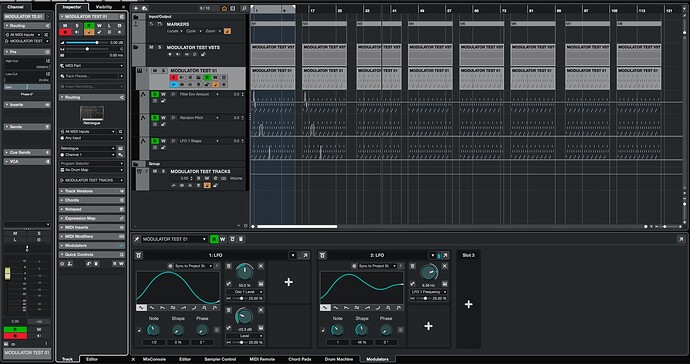Open Filter Env Amount parameter dropdown

(x=198, y=94)
